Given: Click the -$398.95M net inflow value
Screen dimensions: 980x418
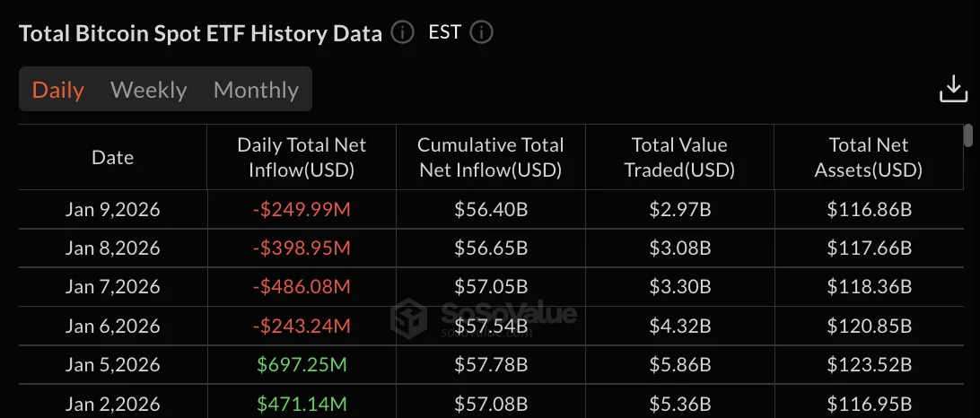Looking at the screenshot, I should tap(302, 248).
